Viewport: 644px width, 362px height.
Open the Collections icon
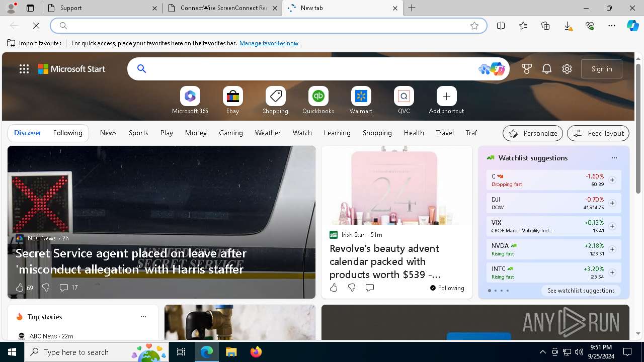point(545,26)
